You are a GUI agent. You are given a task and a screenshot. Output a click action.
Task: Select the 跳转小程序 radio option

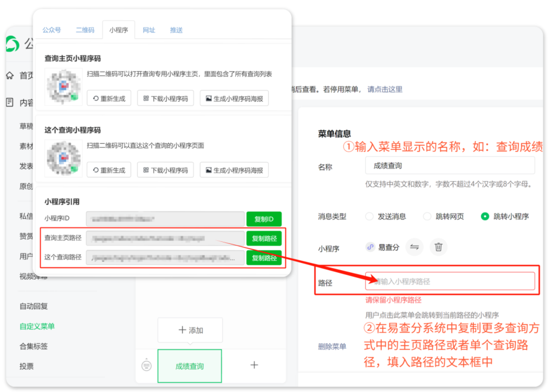click(485, 216)
